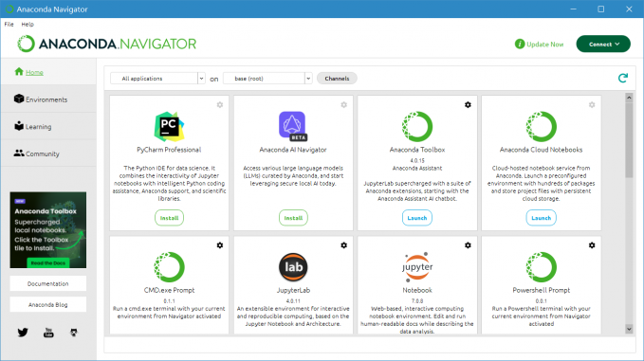Screen dimensions: 644x361
Task: Open the Anaconda Blog link button
Action: [48, 305]
